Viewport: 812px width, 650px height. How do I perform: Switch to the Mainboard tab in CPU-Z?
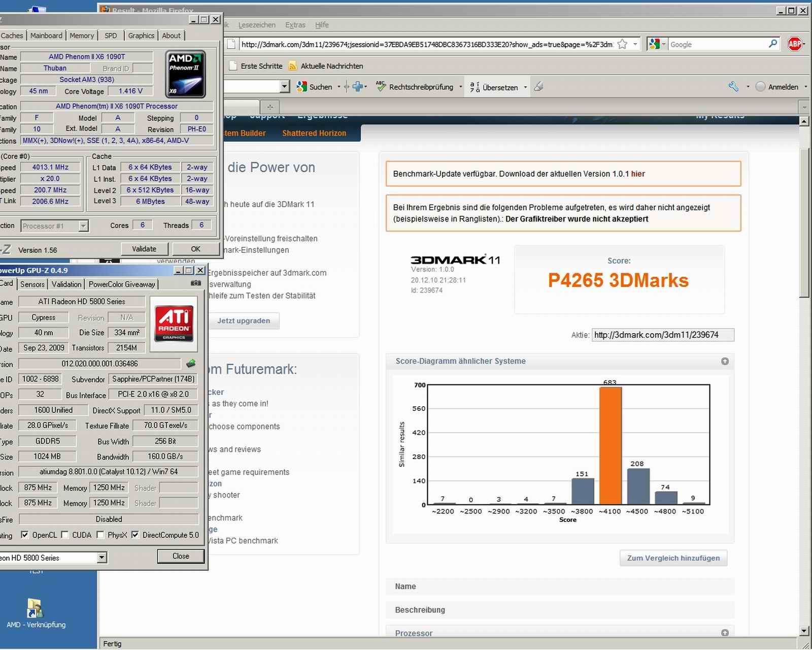point(46,36)
